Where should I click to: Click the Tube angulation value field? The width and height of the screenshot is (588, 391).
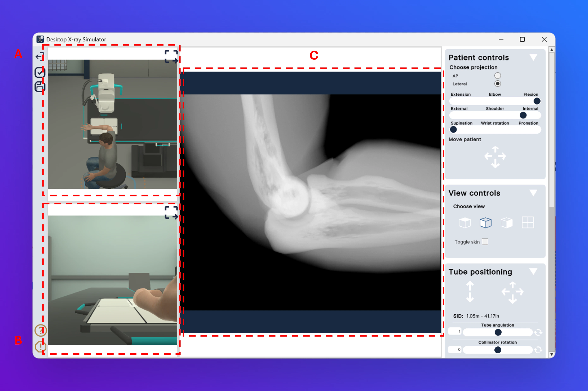(455, 331)
